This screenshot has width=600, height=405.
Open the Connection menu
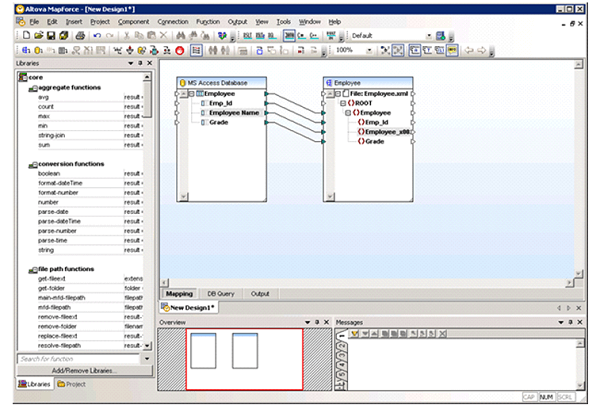pyautogui.click(x=173, y=22)
